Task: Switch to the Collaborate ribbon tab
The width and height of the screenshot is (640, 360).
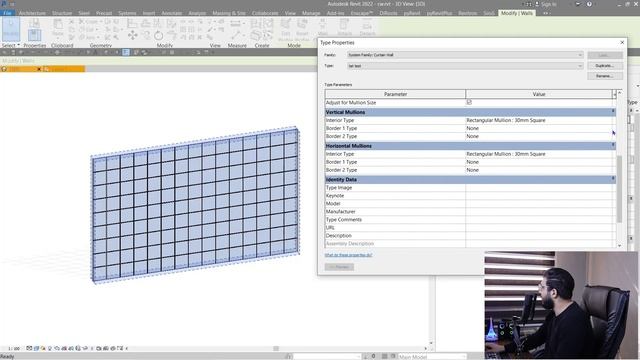Action: [265, 13]
